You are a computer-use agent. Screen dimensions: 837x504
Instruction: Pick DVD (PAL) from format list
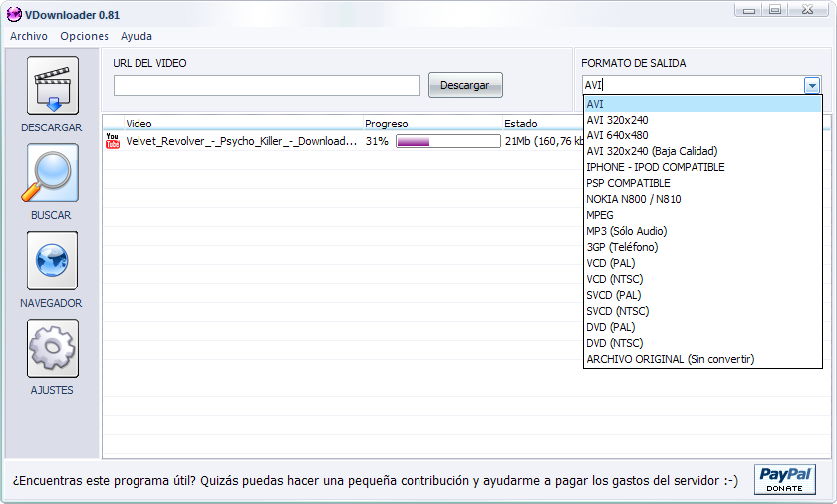[611, 327]
